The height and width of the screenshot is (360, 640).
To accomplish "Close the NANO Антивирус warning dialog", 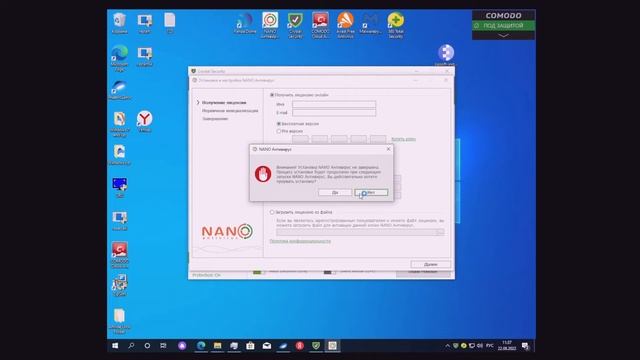I will click(388, 149).
